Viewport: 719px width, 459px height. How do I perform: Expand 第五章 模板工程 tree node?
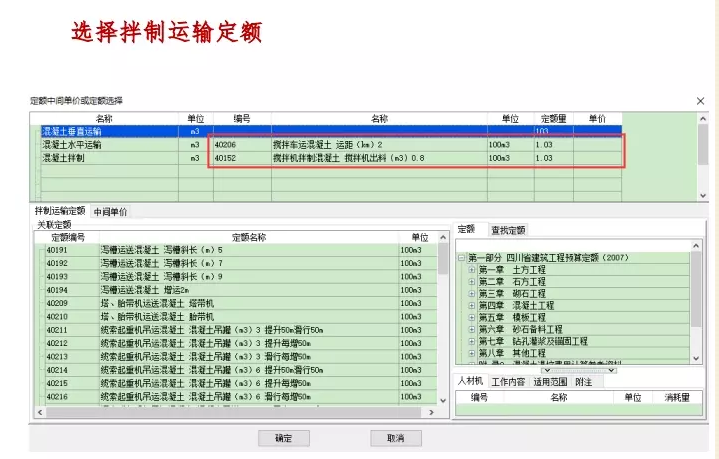click(x=472, y=317)
